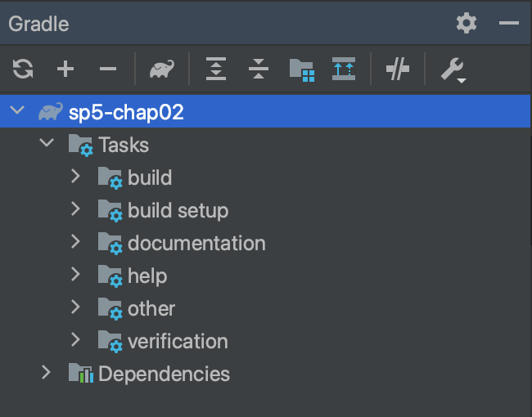Image resolution: width=532 pixels, height=417 pixels.
Task: Open Gradle panel gear options
Action: (467, 23)
